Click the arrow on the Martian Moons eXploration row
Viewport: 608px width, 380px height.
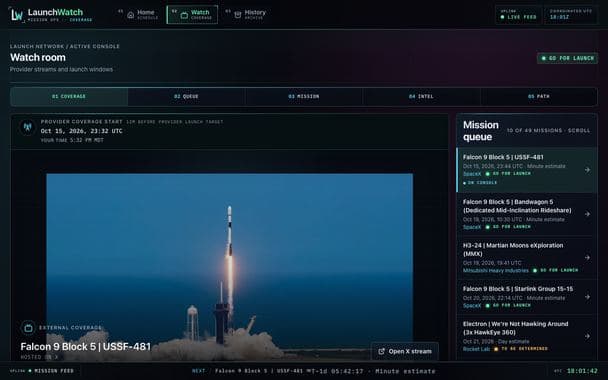587,257
